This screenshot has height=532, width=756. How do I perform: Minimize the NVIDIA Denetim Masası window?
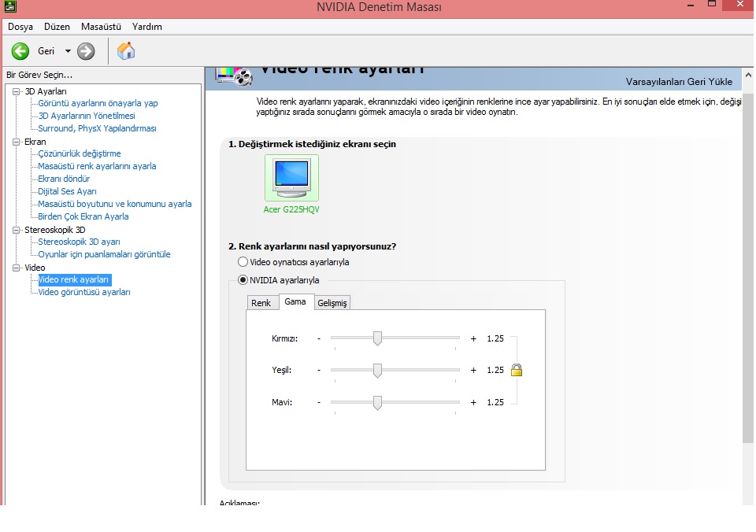click(691, 6)
